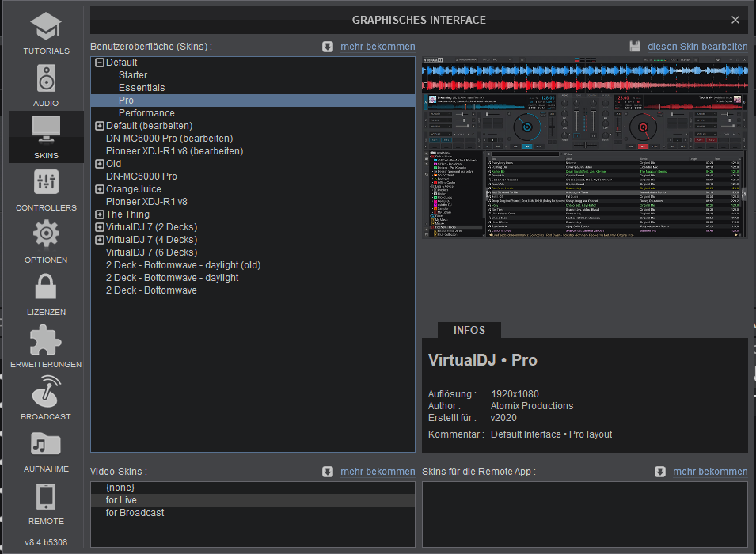Click download icon next to Video-Skins
The width and height of the screenshot is (756, 554).
[x=328, y=472]
